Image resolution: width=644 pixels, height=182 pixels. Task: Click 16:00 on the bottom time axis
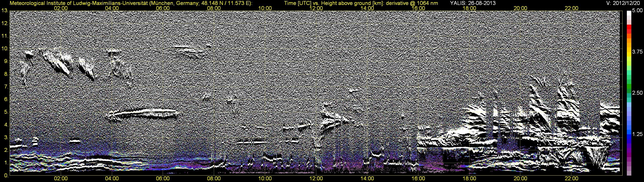pos(418,179)
